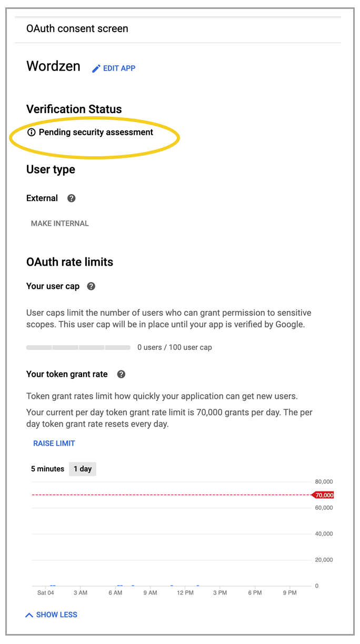This screenshot has width=360, height=644.
Task: Click the 0 users / 100 user cap label
Action: click(175, 347)
